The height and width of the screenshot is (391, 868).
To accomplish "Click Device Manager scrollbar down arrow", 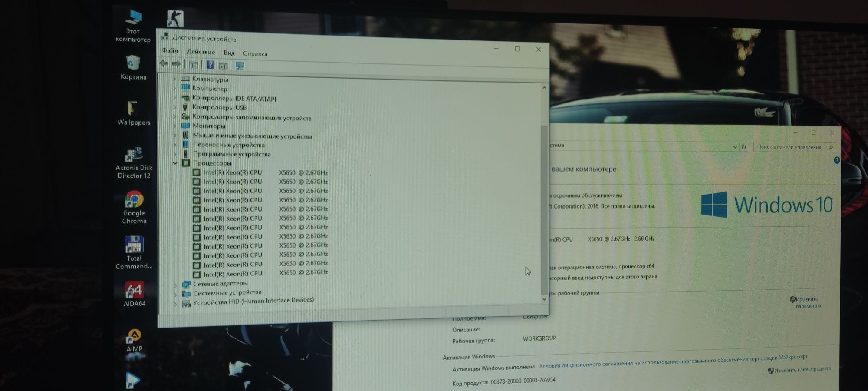I will pyautogui.click(x=544, y=299).
